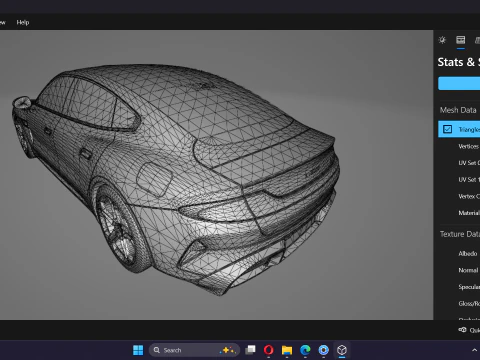
Task: Open File Explorer from the taskbar
Action: [x=287, y=350]
